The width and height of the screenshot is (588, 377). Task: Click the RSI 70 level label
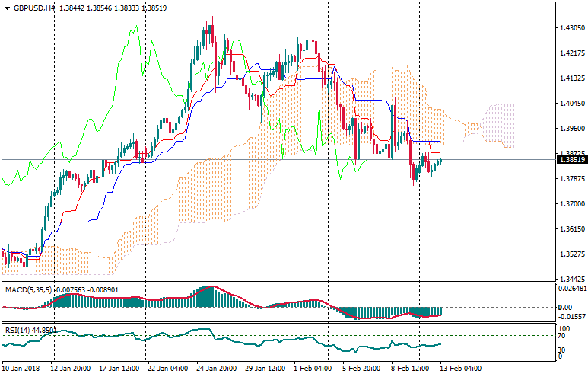(x=562, y=335)
